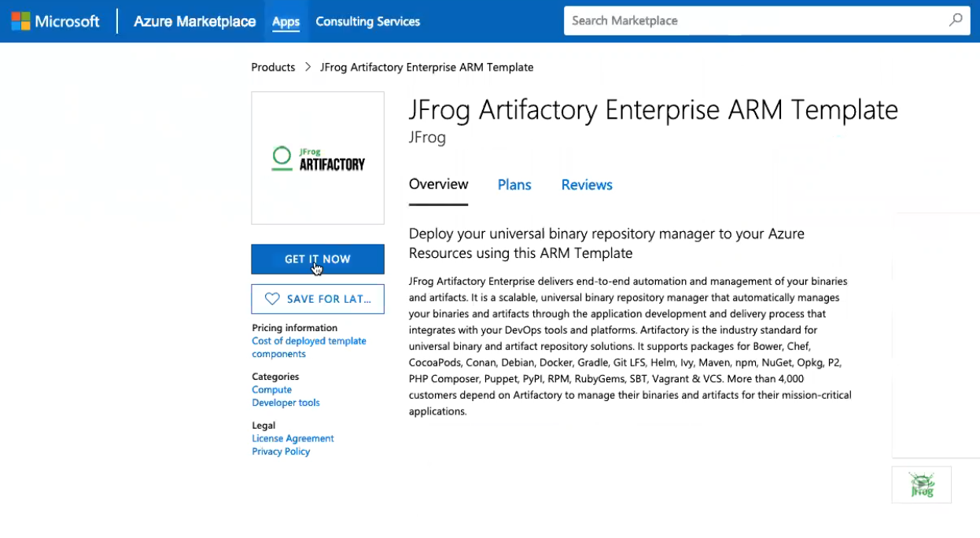980x538 pixels.
Task: Open the Developer tools category link
Action: [x=285, y=402]
